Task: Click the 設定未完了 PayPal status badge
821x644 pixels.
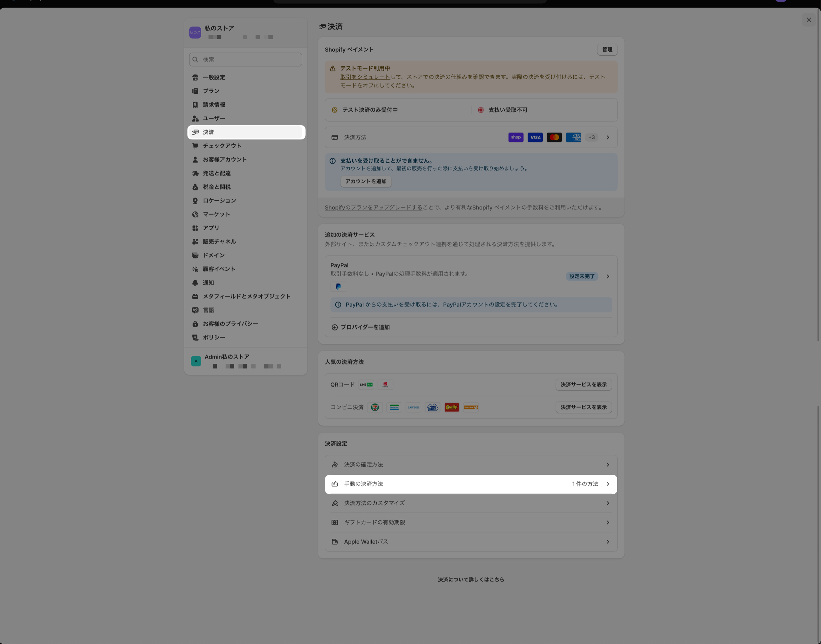Action: [x=582, y=276]
